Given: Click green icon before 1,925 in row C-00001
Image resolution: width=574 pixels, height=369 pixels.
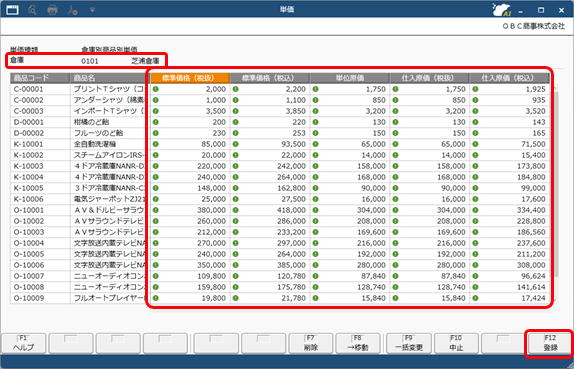Looking at the screenshot, I should (475, 89).
